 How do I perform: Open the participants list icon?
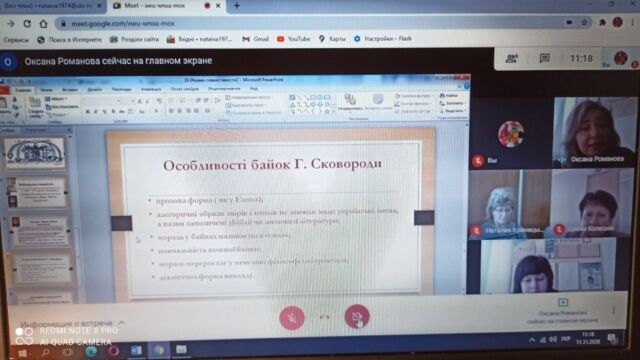(511, 59)
